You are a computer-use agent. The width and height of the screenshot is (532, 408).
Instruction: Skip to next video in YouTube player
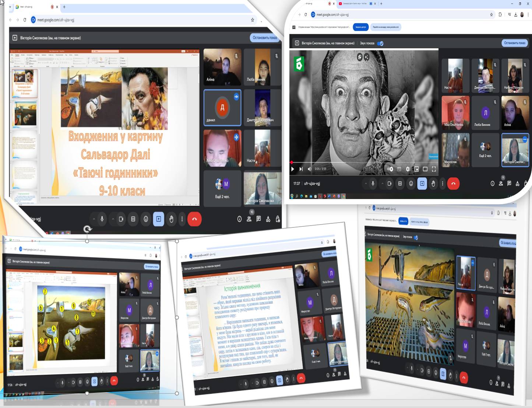pyautogui.click(x=301, y=169)
